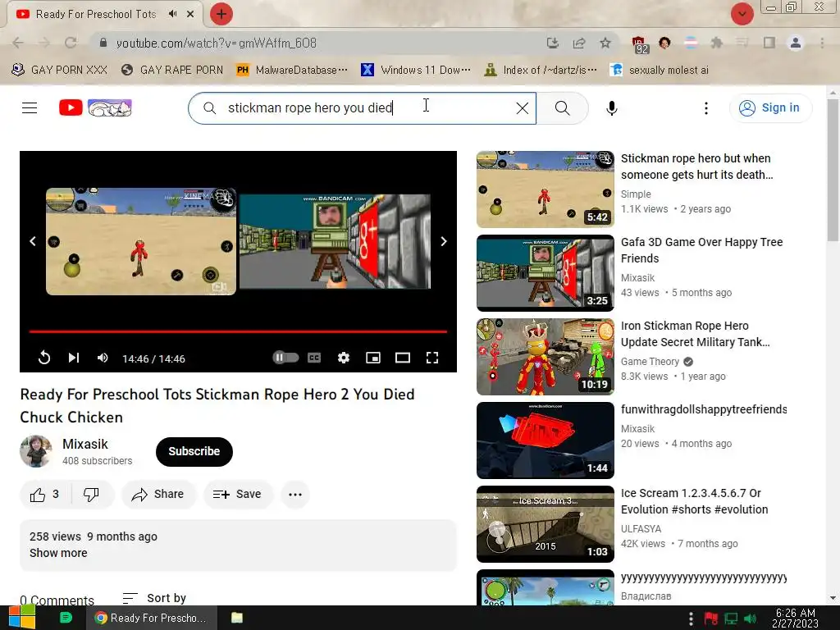The width and height of the screenshot is (840, 630).
Task: Open File Explorer from taskbar
Action: 237,618
